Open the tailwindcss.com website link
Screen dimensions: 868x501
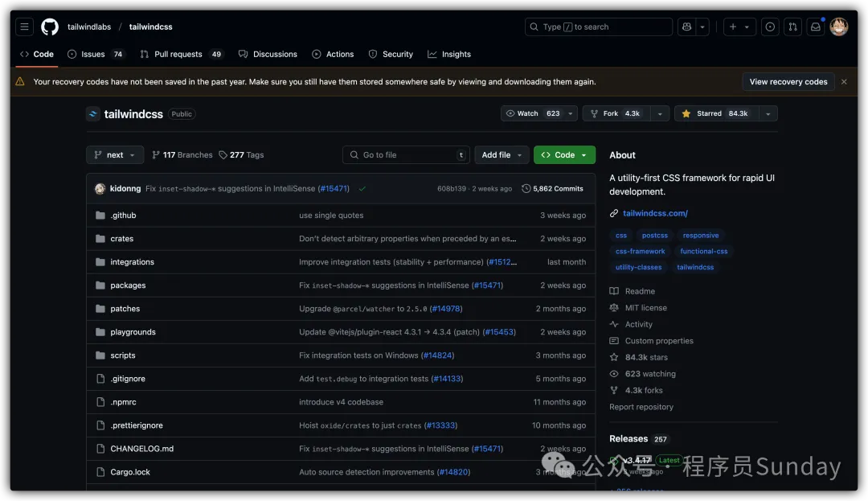[655, 214]
